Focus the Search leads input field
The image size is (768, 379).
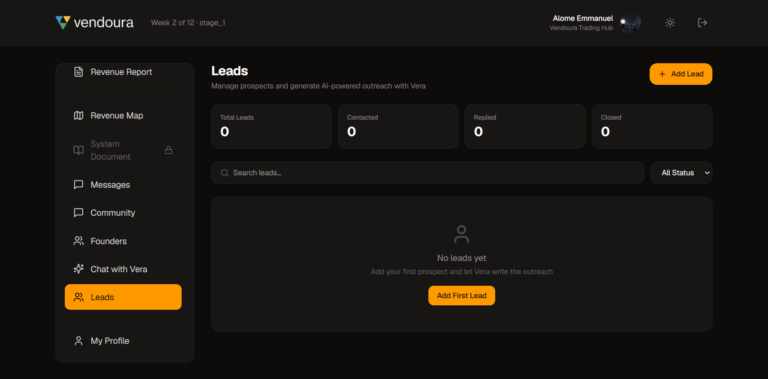427,172
